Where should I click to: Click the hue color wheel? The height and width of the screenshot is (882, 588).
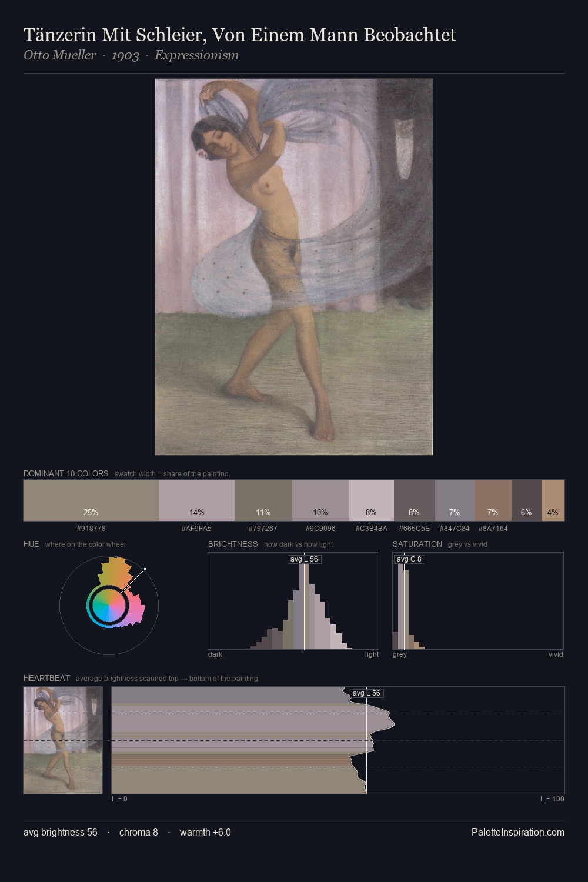[109, 605]
